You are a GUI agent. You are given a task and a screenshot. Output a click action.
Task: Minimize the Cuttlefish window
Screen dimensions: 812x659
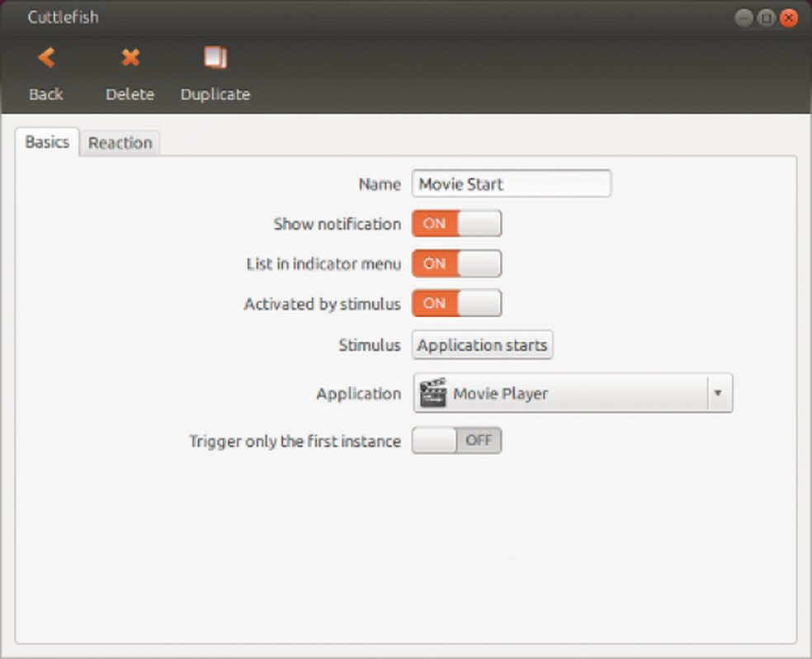click(x=744, y=18)
